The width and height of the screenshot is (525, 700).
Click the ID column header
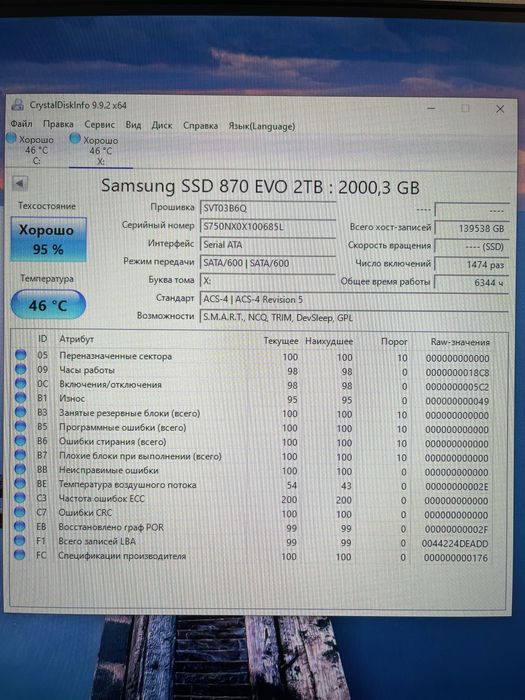point(42,338)
